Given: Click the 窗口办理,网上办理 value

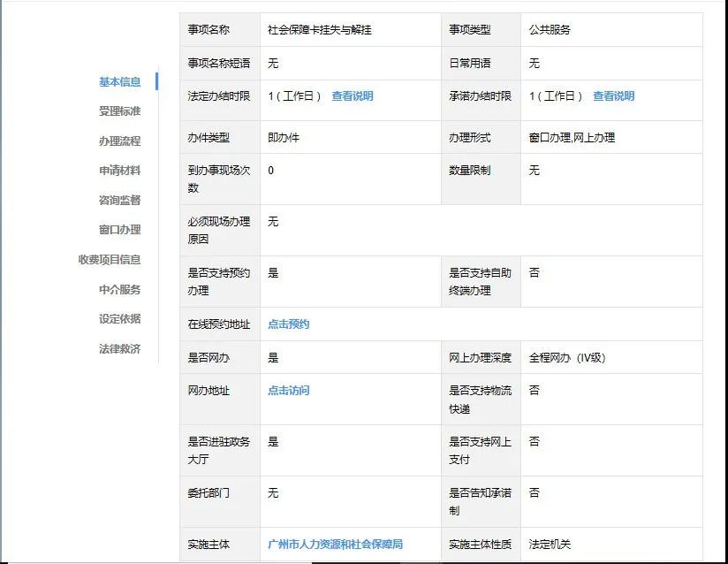Looking at the screenshot, I should pos(572,138).
